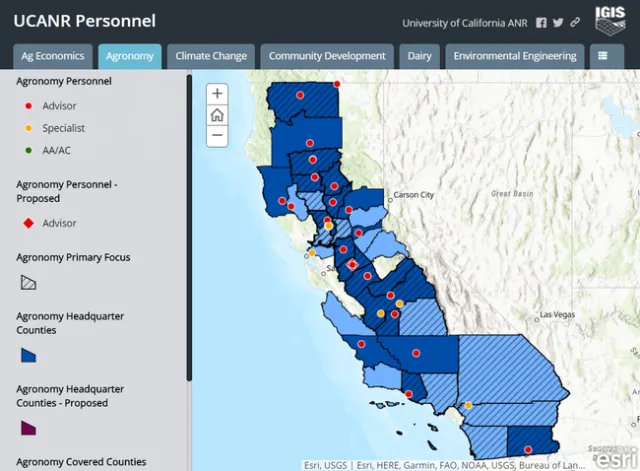Zoom in with the plus button
The height and width of the screenshot is (471, 640).
coord(217,94)
